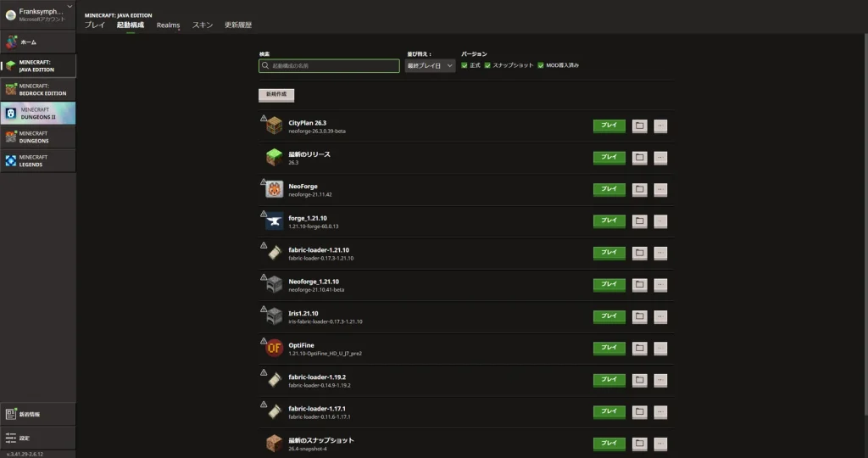Click version text iris-fabric-loader-0.17.3-1.21.10
The height and width of the screenshot is (458, 868).
325,321
